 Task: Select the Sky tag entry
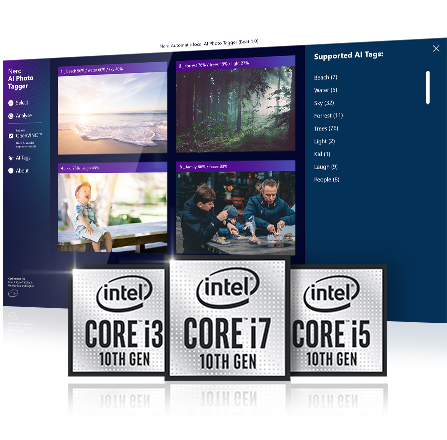point(324,103)
